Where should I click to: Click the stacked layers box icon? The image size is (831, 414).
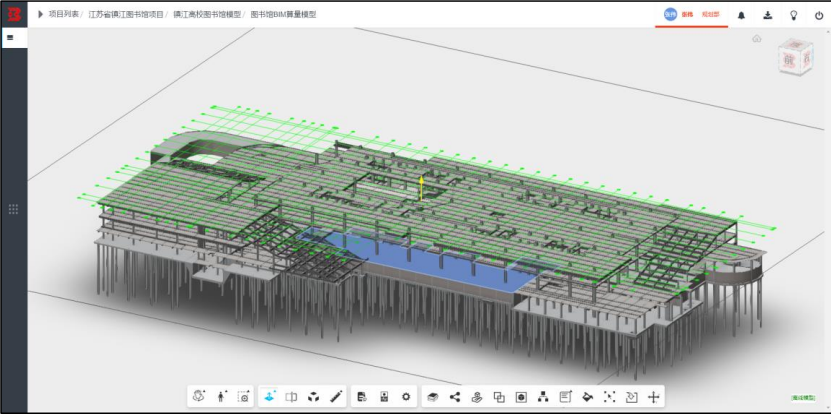pyautogui.click(x=432, y=396)
